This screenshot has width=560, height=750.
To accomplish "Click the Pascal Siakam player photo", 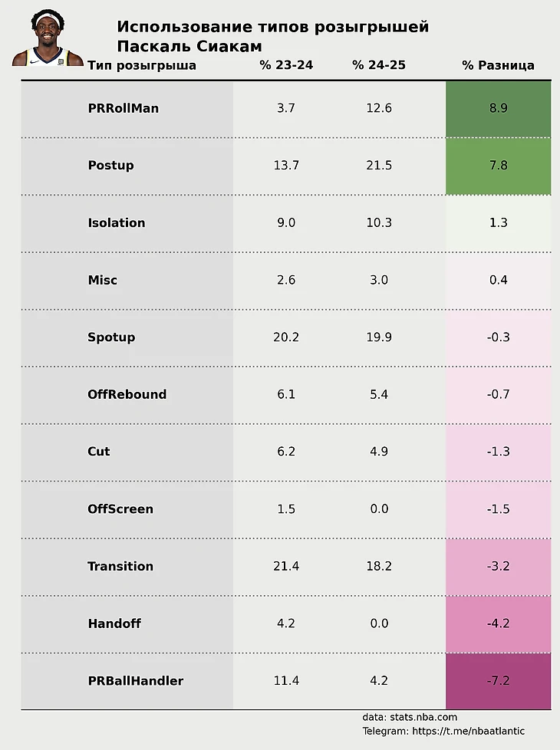I will pyautogui.click(x=48, y=39).
